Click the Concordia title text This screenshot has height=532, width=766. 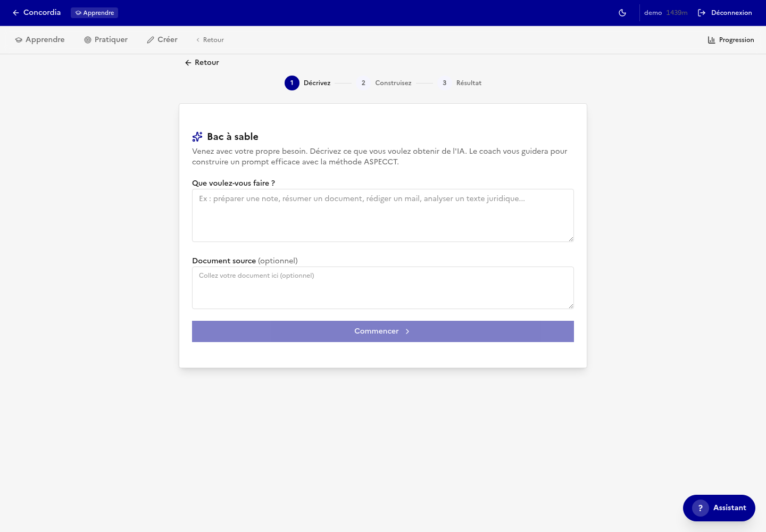coord(42,13)
